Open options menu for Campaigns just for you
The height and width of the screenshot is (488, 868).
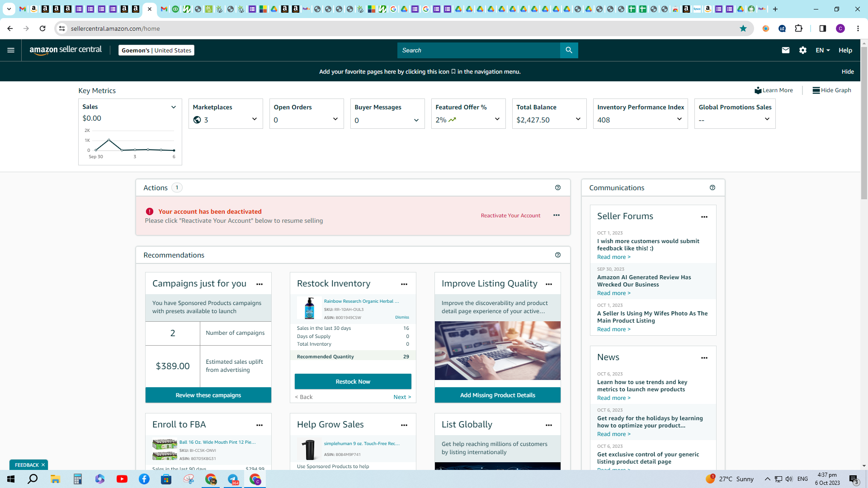[259, 284]
